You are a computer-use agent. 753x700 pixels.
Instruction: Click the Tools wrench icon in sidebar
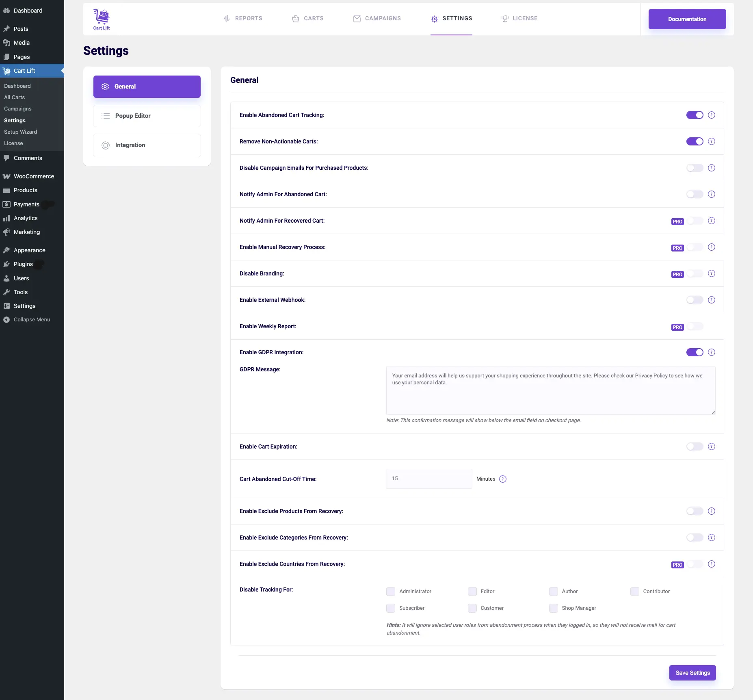tap(6, 292)
